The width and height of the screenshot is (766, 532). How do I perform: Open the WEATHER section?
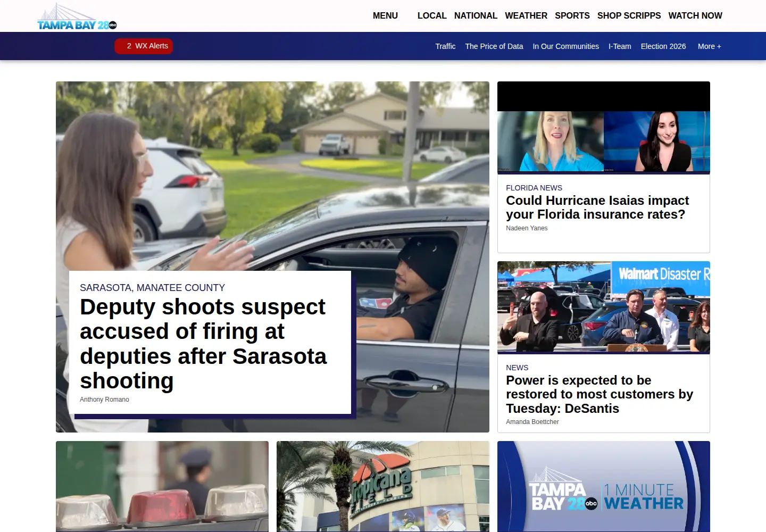click(526, 16)
